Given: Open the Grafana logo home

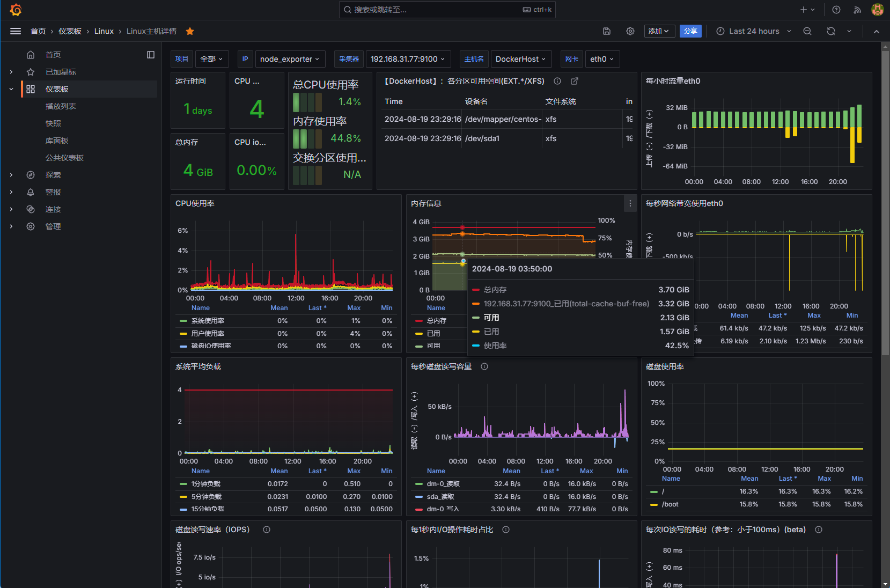Looking at the screenshot, I should tap(16, 10).
